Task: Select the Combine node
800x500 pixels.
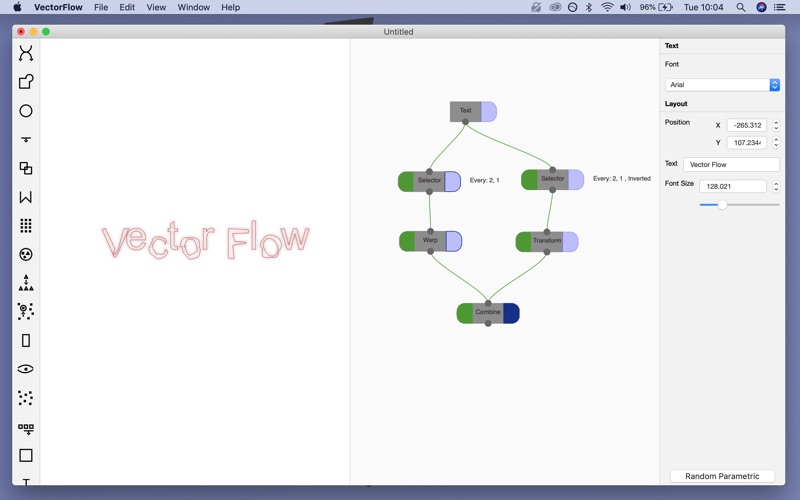Action: pyautogui.click(x=488, y=313)
